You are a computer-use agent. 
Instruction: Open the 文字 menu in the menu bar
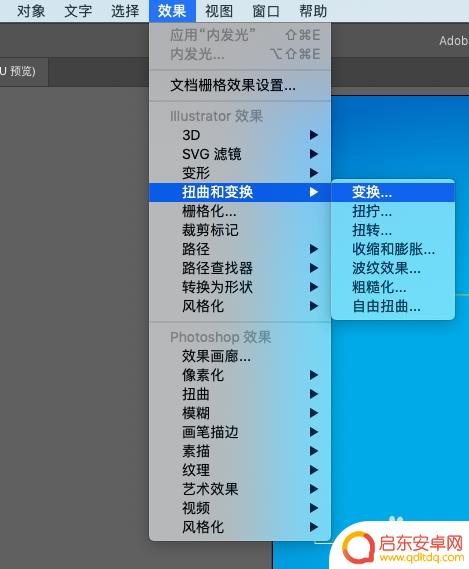(x=78, y=11)
